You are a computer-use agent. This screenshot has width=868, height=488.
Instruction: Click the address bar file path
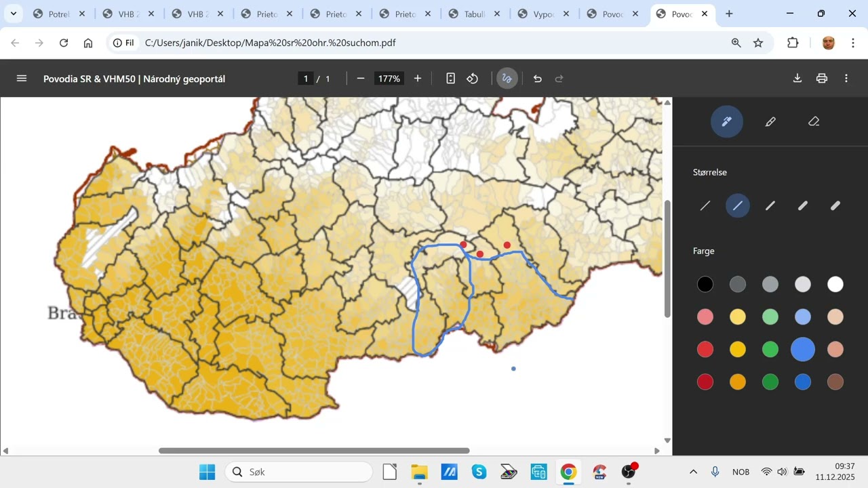coord(270,43)
